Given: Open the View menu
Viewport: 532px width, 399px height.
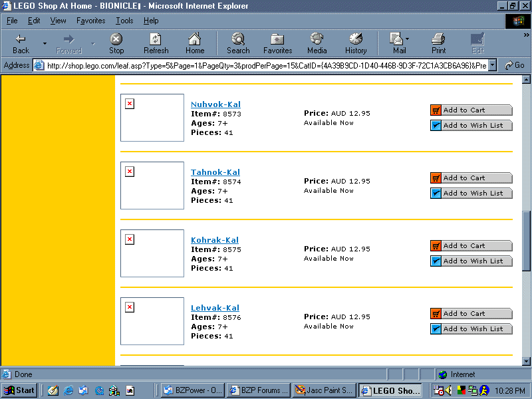Looking at the screenshot, I should (x=58, y=21).
